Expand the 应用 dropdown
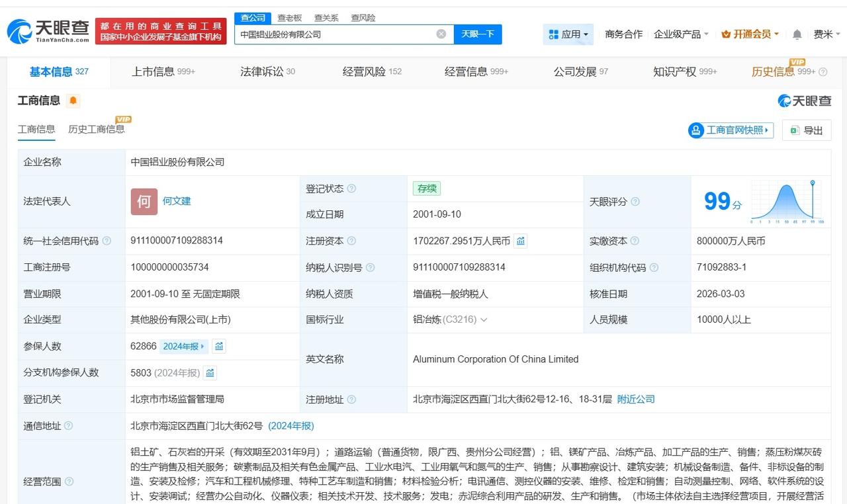 (568, 34)
